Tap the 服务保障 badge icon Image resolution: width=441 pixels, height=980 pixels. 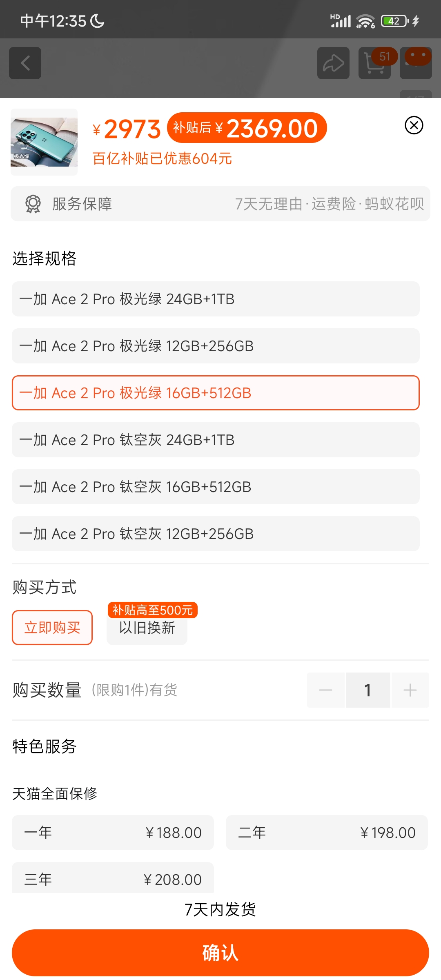[33, 204]
